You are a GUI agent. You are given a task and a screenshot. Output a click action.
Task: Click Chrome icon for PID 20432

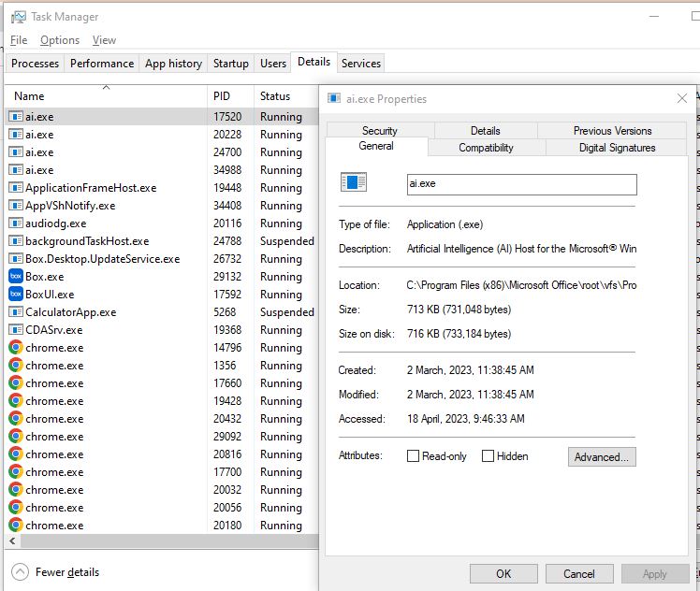point(16,419)
